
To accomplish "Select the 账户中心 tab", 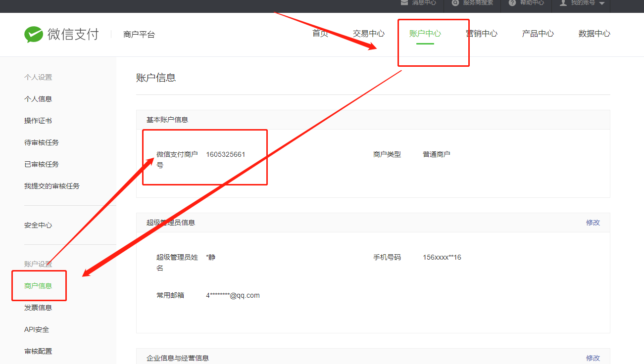I will point(425,34).
